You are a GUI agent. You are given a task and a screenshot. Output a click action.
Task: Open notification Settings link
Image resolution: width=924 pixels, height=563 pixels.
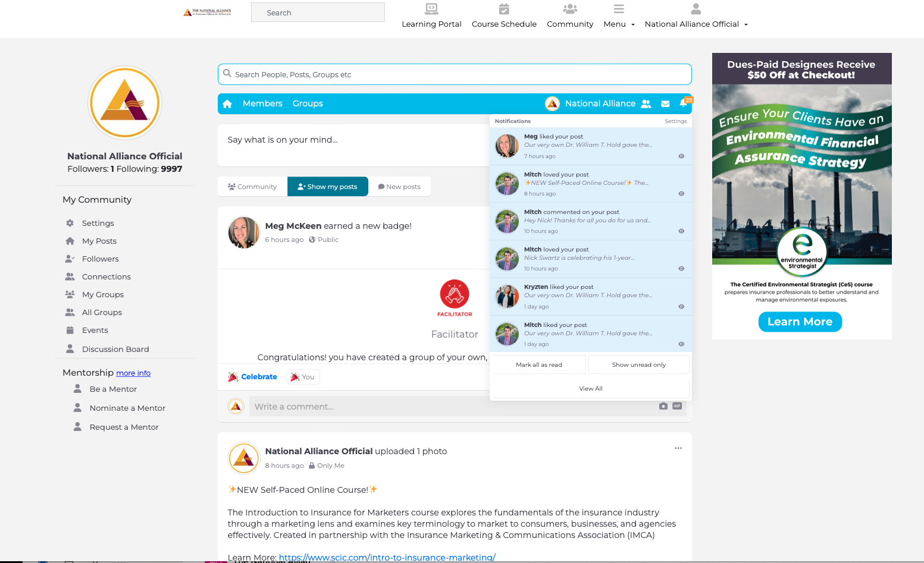coord(675,121)
